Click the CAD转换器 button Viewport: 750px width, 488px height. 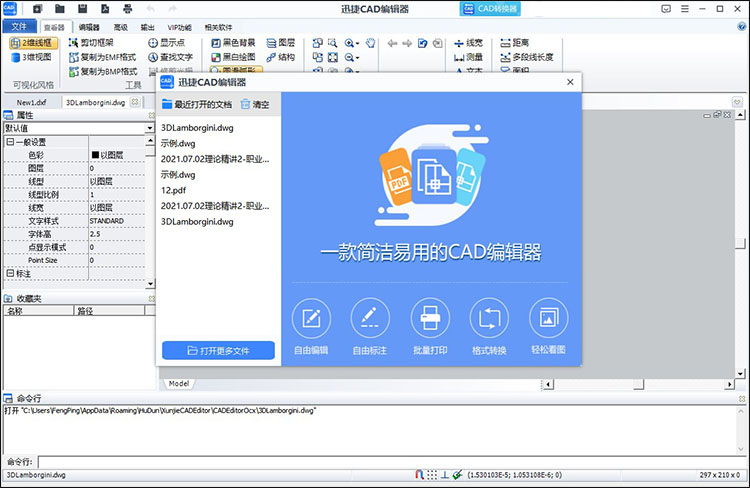pyautogui.click(x=490, y=9)
